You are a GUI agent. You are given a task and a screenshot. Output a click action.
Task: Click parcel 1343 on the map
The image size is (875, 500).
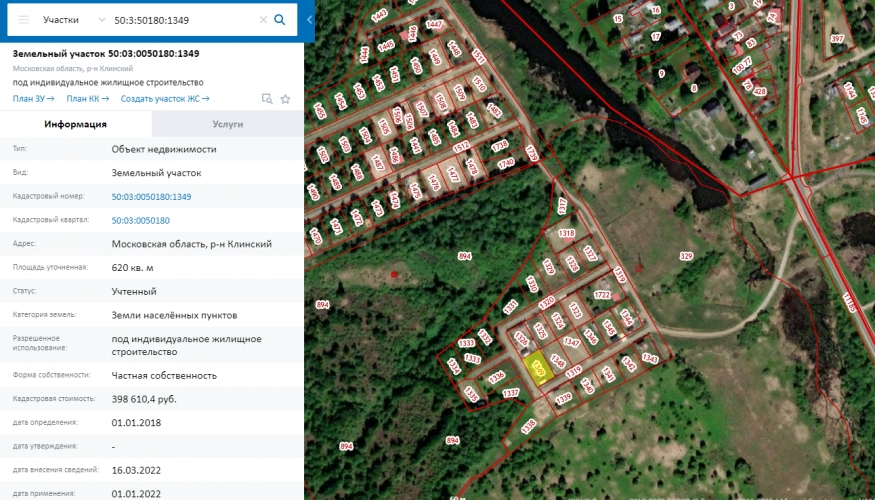650,358
